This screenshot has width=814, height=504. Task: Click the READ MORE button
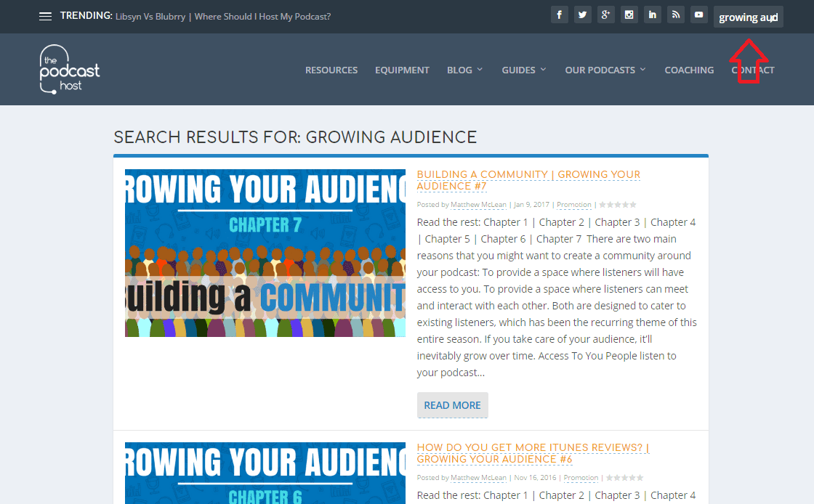pyautogui.click(x=452, y=405)
